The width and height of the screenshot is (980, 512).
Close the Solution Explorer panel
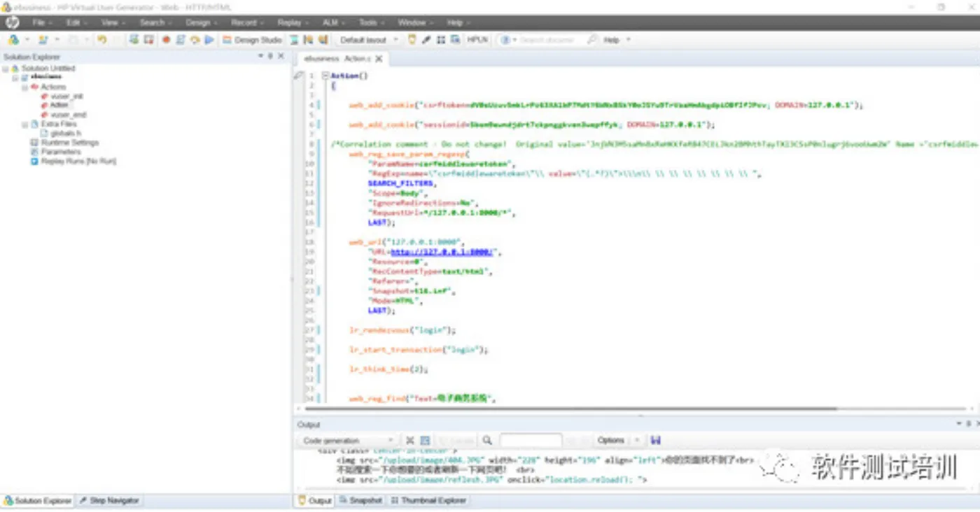pyautogui.click(x=281, y=57)
